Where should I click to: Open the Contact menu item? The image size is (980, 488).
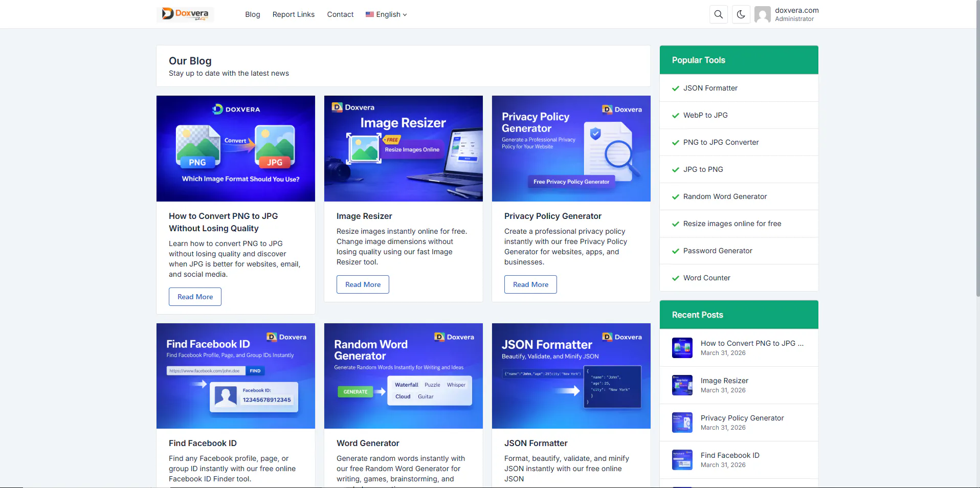click(x=340, y=14)
